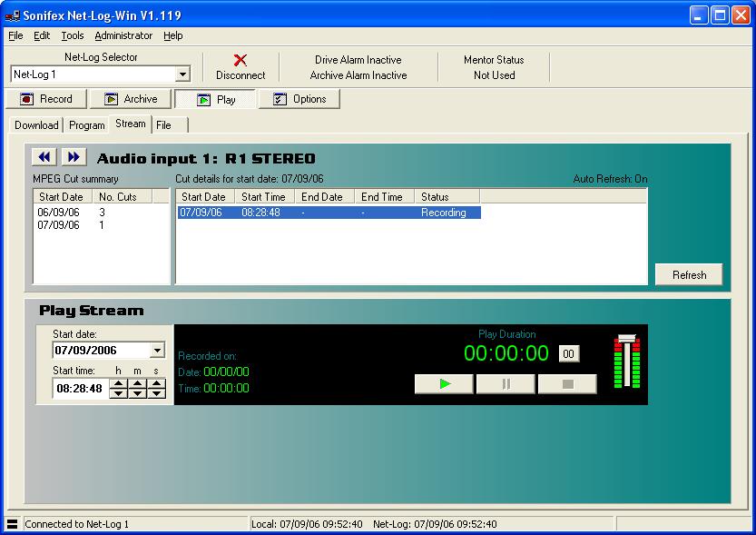Image resolution: width=756 pixels, height=535 pixels.
Task: Open the Administrator menu
Action: (123, 35)
